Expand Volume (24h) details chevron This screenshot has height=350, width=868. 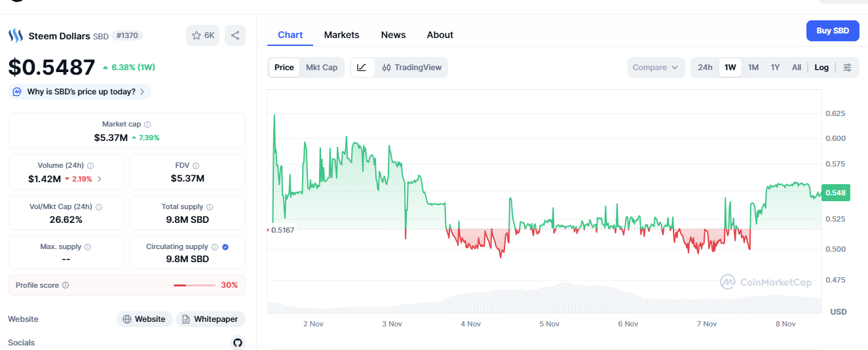100,179
